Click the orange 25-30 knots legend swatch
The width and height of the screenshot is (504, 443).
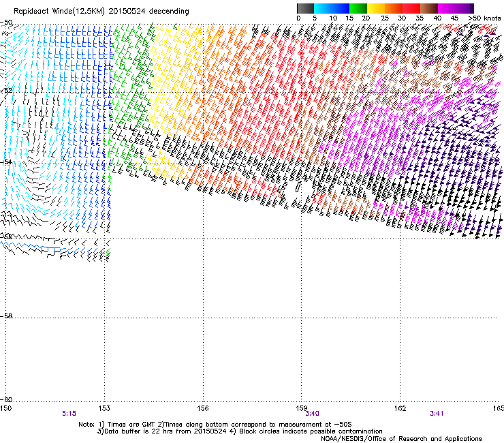click(x=394, y=8)
